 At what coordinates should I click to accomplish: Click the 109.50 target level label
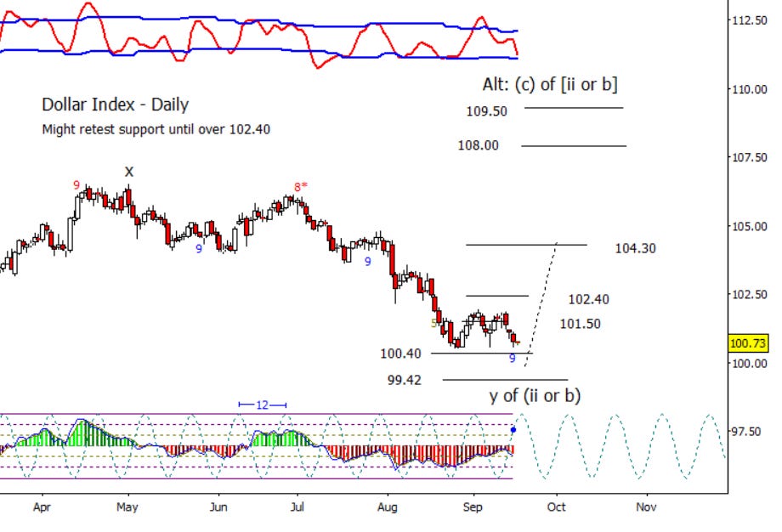pyautogui.click(x=486, y=111)
